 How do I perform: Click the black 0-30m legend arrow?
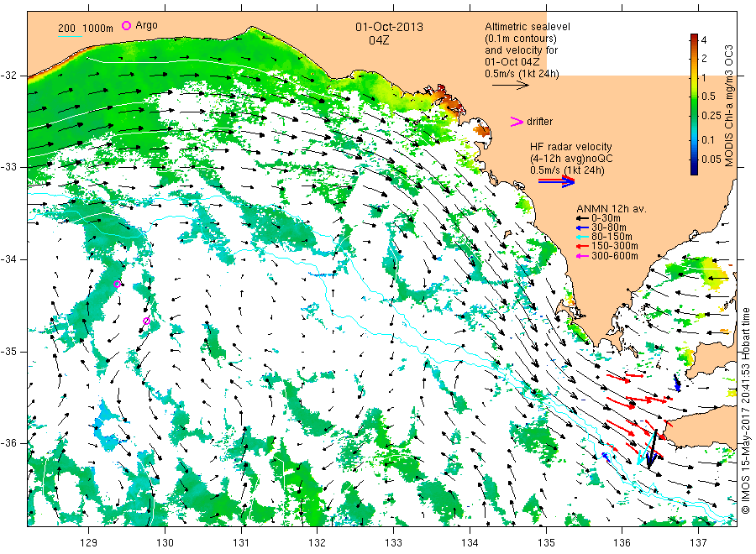[x=582, y=218]
